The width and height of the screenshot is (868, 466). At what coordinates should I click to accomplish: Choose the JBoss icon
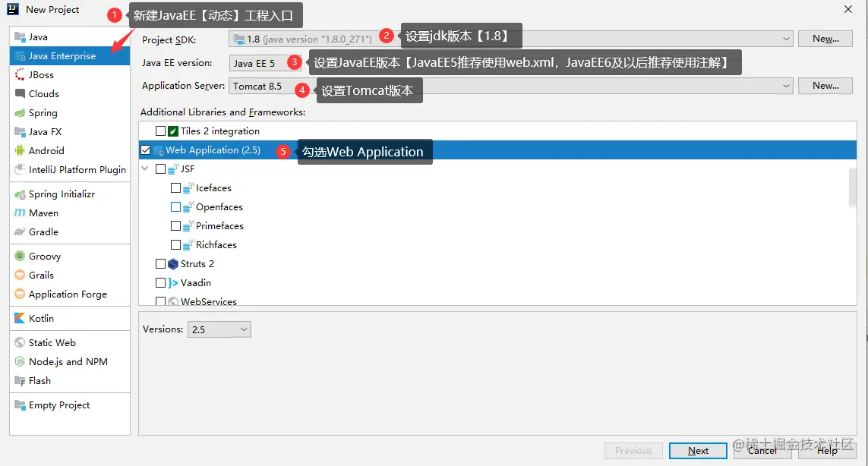[x=20, y=74]
